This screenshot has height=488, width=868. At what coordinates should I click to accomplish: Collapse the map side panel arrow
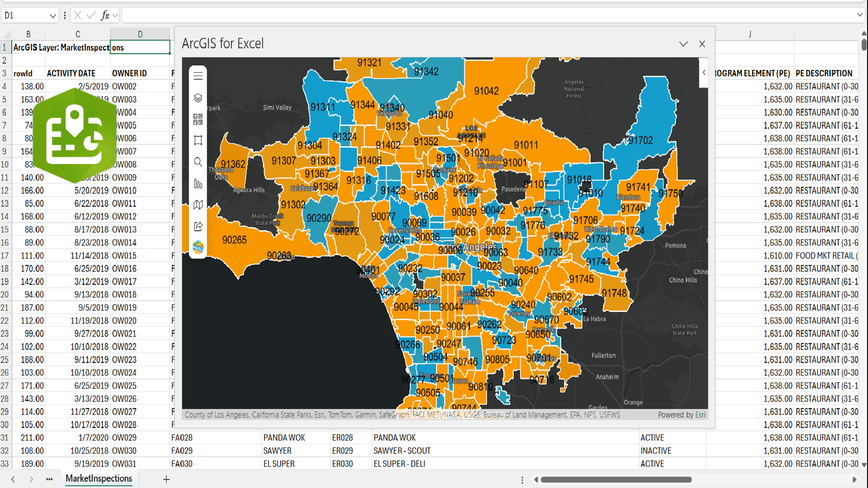(703, 72)
